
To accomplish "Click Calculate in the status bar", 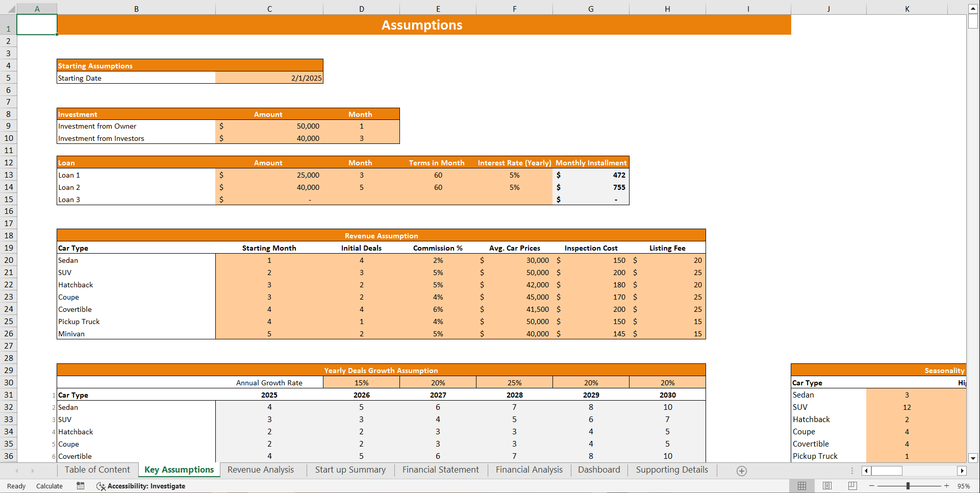I will tap(49, 486).
